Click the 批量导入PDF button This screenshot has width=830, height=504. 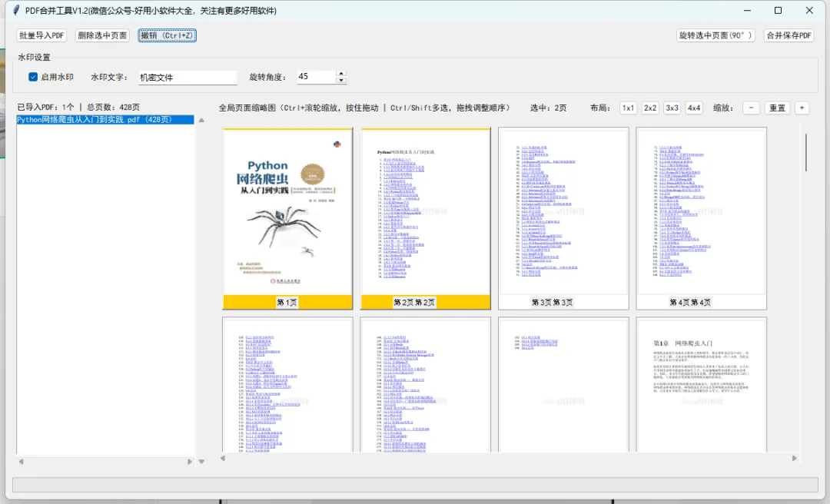coord(41,35)
